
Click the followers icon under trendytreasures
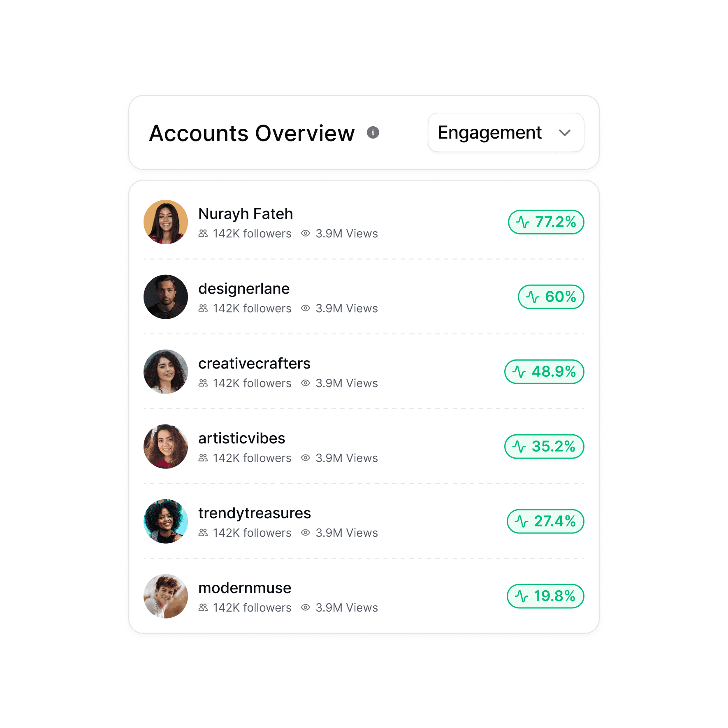(x=203, y=533)
